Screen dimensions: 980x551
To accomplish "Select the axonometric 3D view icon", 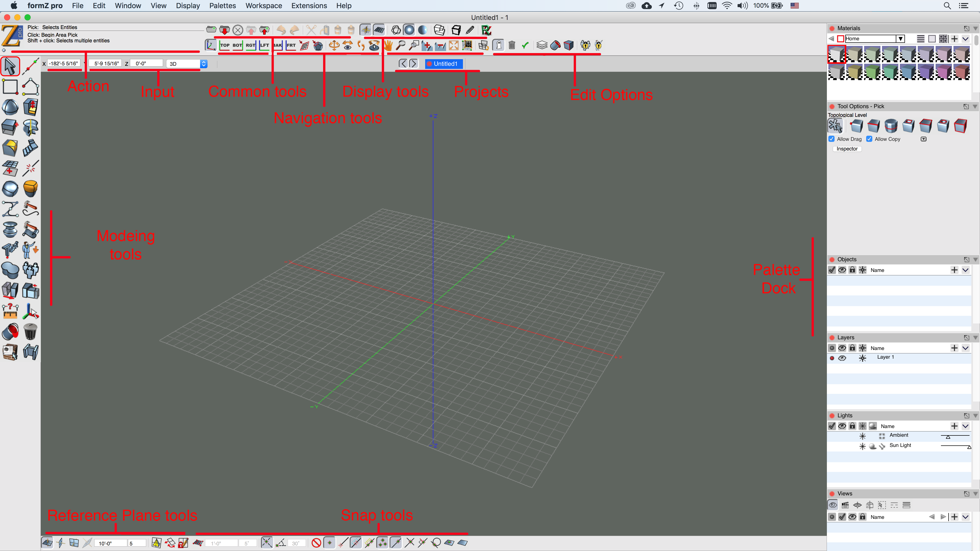I will click(x=211, y=45).
